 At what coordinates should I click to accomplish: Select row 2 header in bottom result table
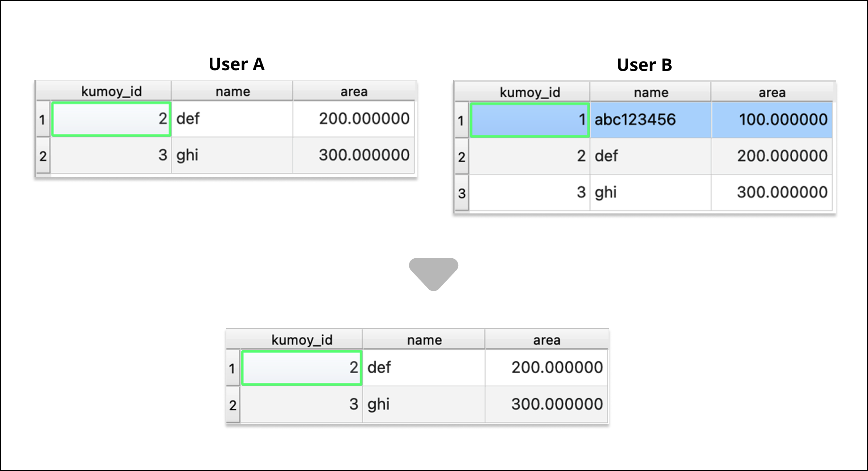(233, 405)
